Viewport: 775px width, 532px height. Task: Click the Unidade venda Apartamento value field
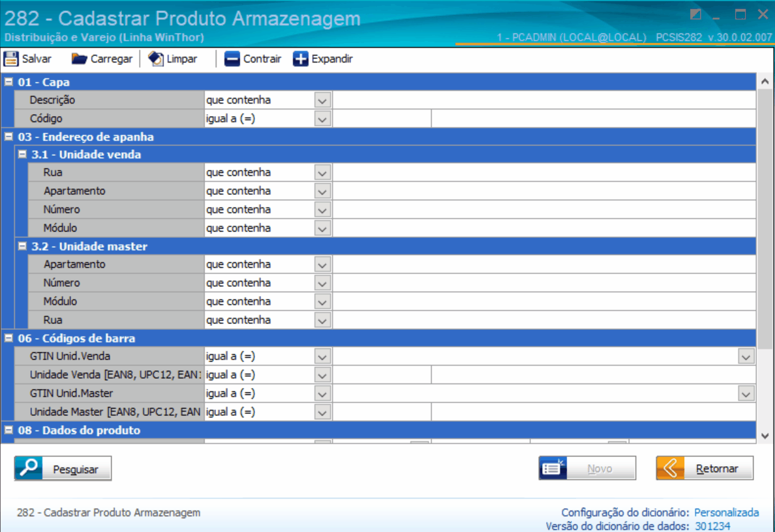pyautogui.click(x=544, y=191)
